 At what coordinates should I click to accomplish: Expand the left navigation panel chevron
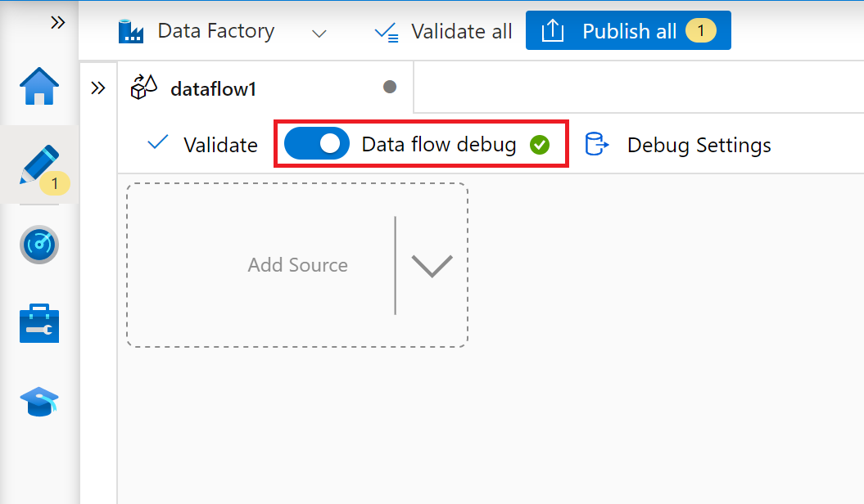point(57,22)
